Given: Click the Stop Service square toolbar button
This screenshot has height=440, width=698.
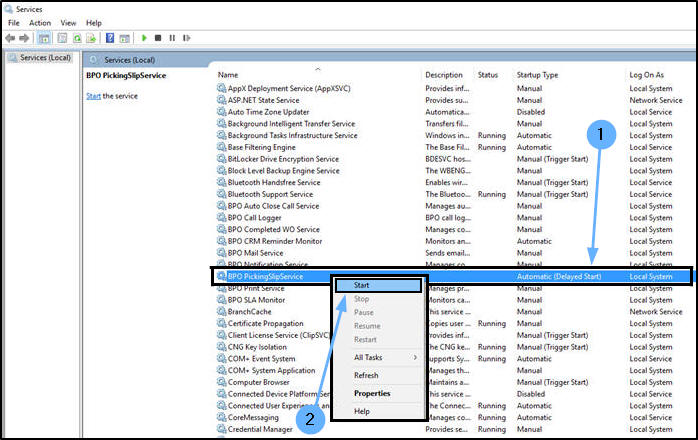Looking at the screenshot, I should 158,38.
